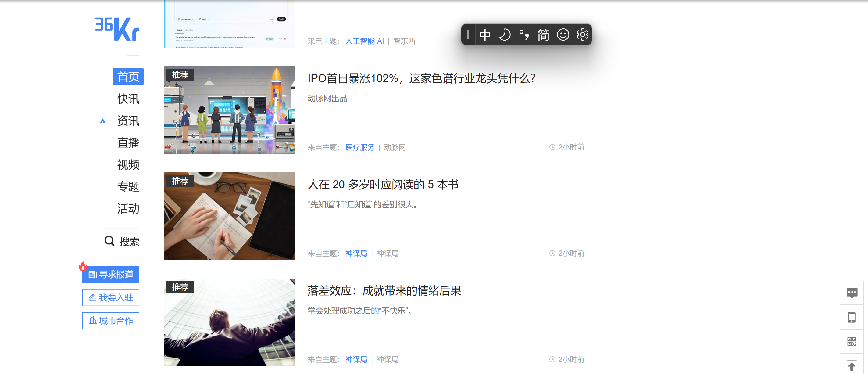The width and height of the screenshot is (868, 374).
Task: Select the 首页 navigation item
Action: pos(128,77)
